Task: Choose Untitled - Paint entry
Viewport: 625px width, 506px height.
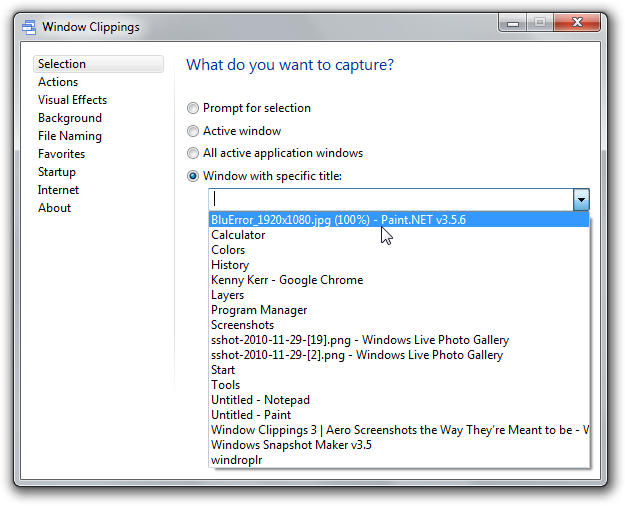Action: click(x=399, y=415)
